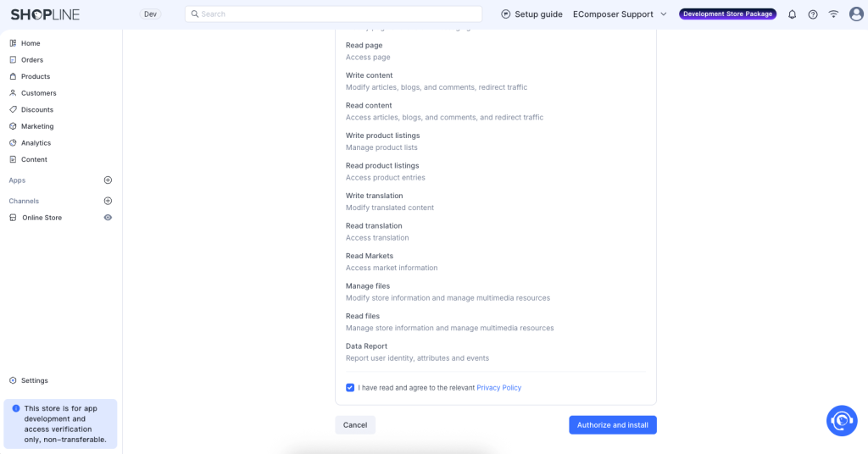
Task: Click the Setup guide icon
Action: click(506, 14)
